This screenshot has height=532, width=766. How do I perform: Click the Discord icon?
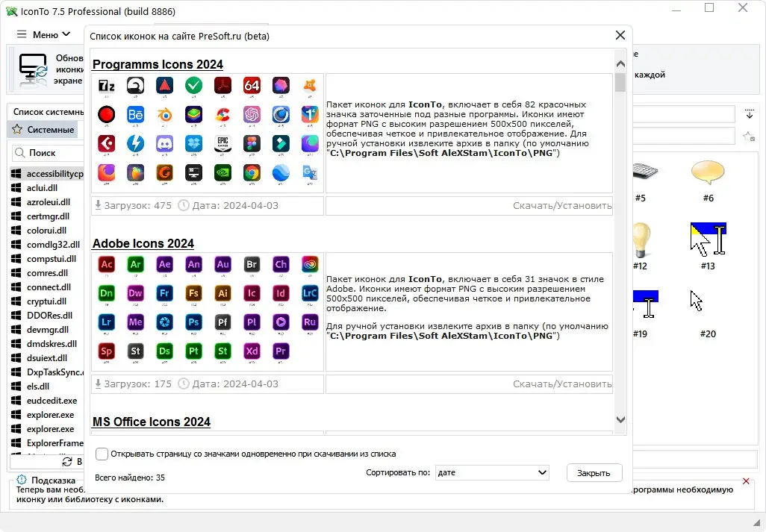coord(165,143)
